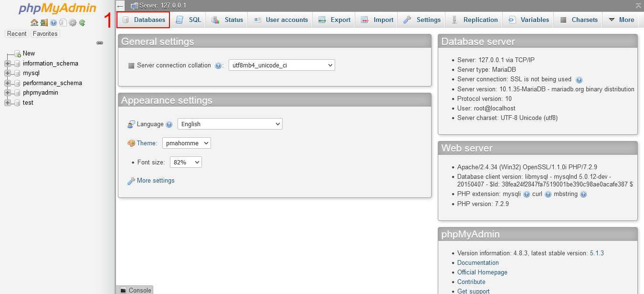Open the Documentation link in phpMyAdmin panel
Image resolution: width=644 pixels, height=294 pixels.
[478, 263]
